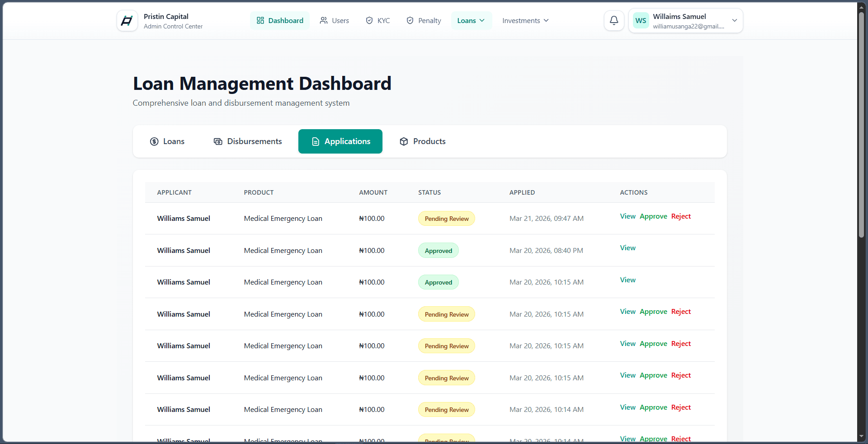Approve the Mar 21, 2026, 09:47 AM application
This screenshot has height=444, width=868.
pos(653,216)
